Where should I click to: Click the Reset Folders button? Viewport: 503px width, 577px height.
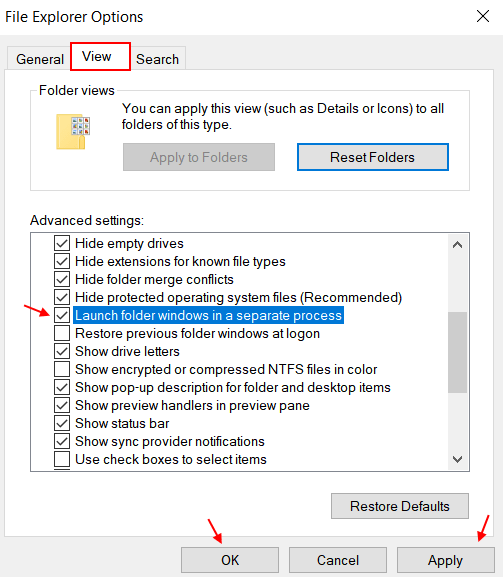point(373,157)
